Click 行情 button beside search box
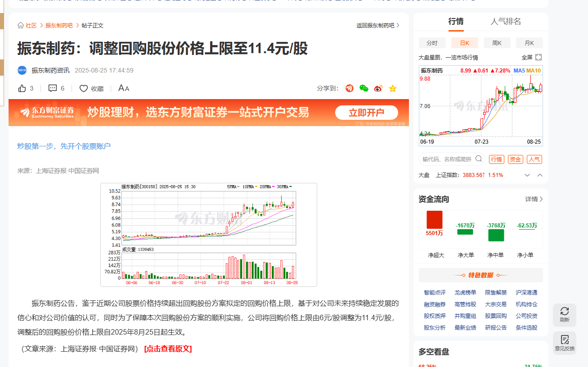Viewport: 588px width, 367px height. [497, 159]
